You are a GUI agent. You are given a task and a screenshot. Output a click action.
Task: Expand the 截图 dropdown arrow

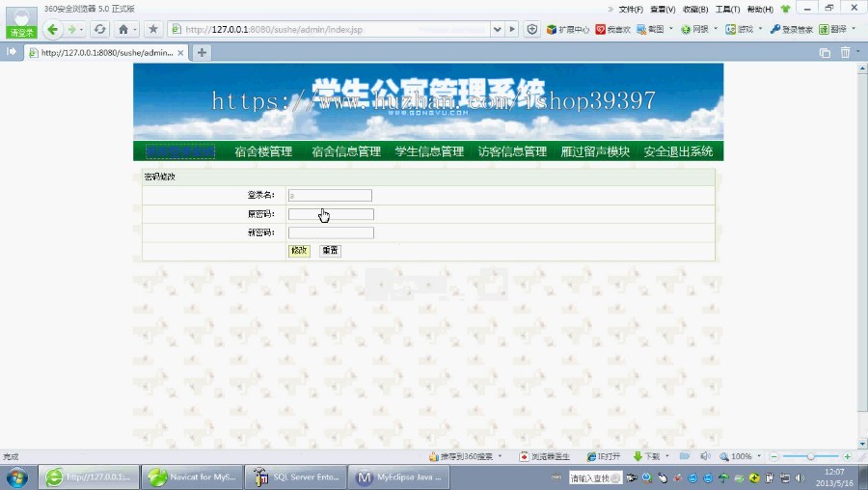(x=671, y=28)
